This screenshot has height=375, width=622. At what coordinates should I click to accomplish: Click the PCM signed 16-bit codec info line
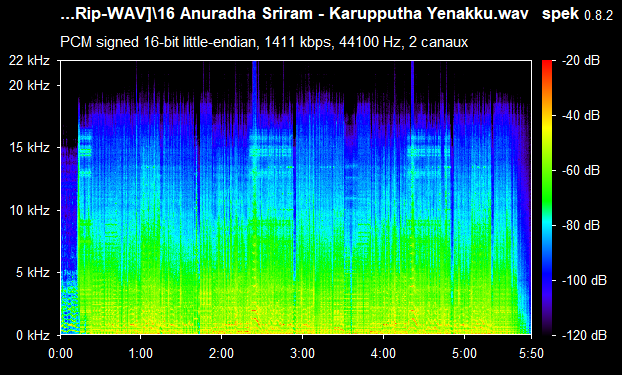click(264, 42)
